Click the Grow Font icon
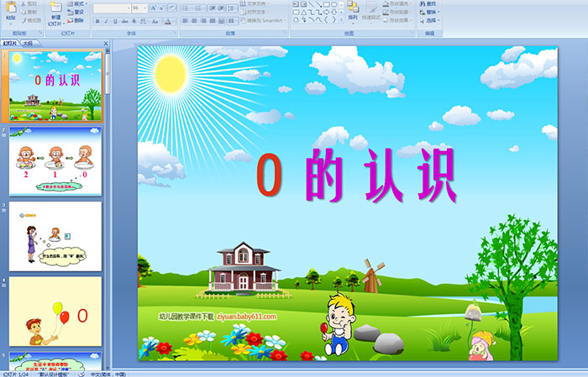The height and width of the screenshot is (377, 588). pos(154,8)
